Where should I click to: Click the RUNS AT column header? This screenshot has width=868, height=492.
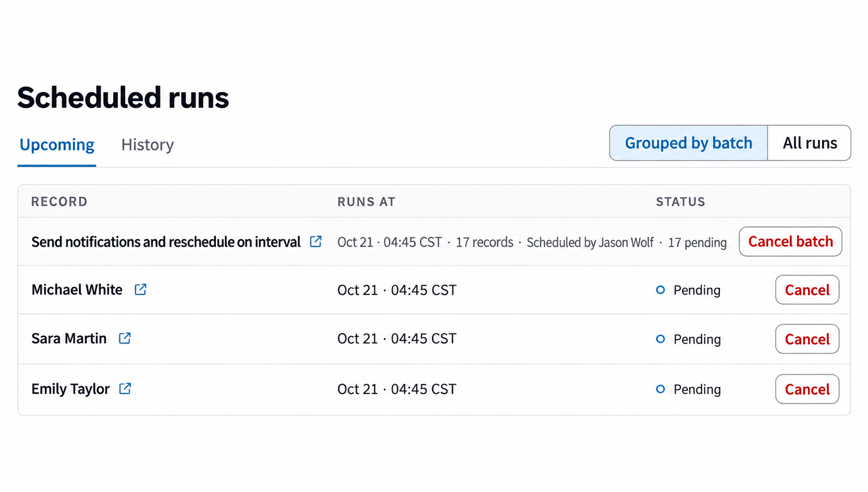[366, 202]
